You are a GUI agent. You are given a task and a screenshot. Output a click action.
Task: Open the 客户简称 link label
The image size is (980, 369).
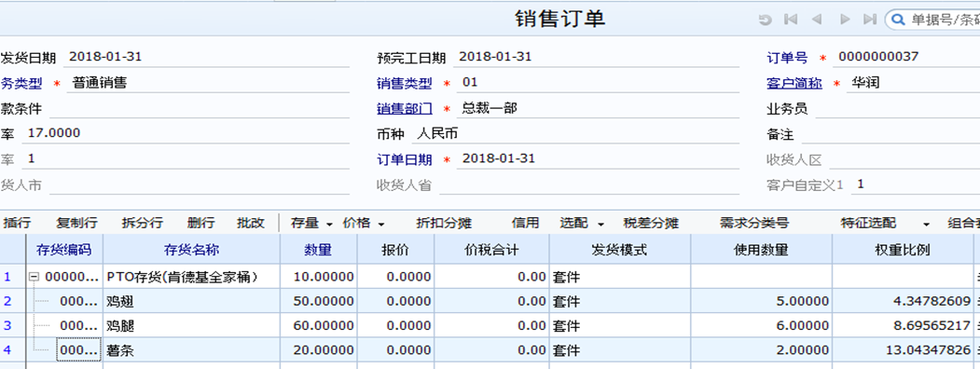point(794,84)
